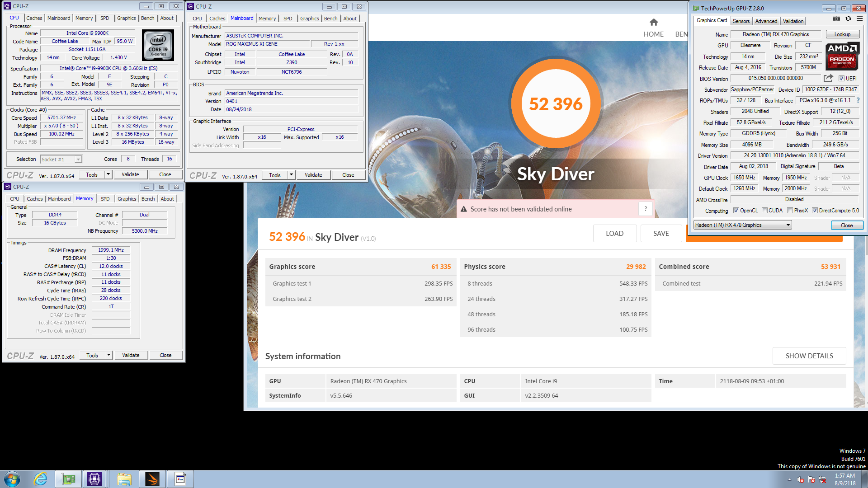Screen dimensions: 868x488
Task: Take a GPU-Z screenshot with camera icon
Action: coord(836,19)
